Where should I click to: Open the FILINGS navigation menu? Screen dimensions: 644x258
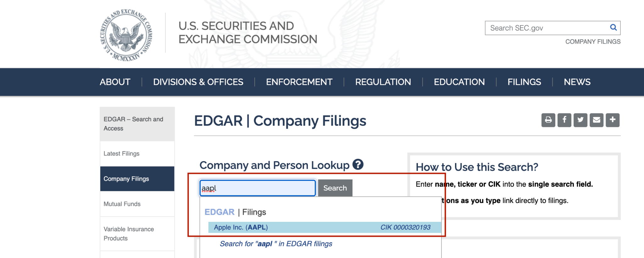[x=524, y=82]
